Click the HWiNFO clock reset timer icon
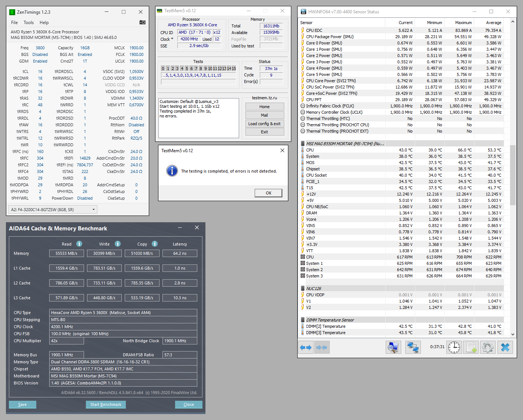Viewport: 523px width, 420px height. pos(454,347)
